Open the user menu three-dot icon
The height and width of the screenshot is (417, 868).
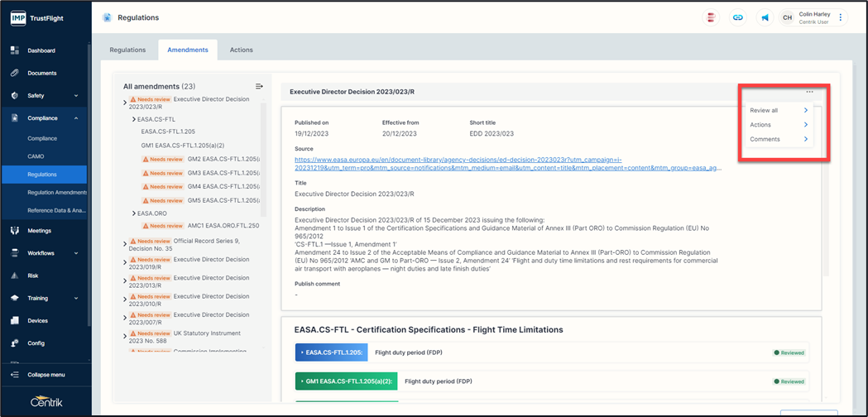pyautogui.click(x=841, y=17)
